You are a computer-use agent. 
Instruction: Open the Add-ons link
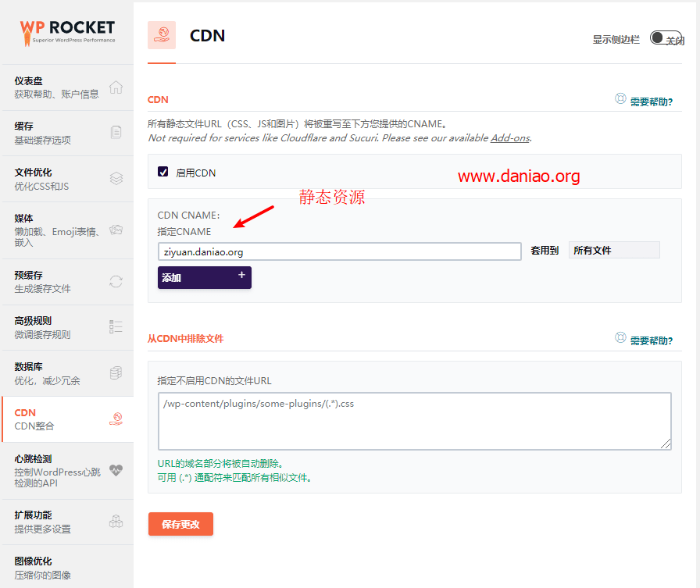point(510,138)
